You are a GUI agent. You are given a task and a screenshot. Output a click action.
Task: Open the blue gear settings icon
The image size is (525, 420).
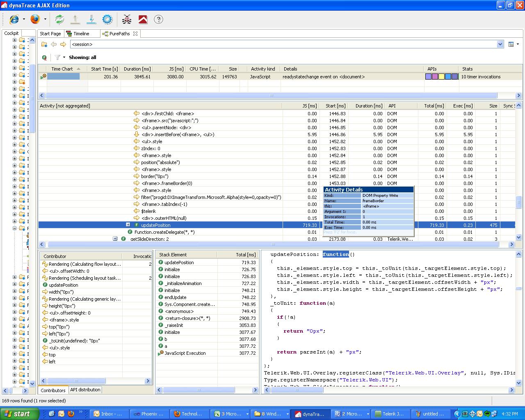pos(107,19)
